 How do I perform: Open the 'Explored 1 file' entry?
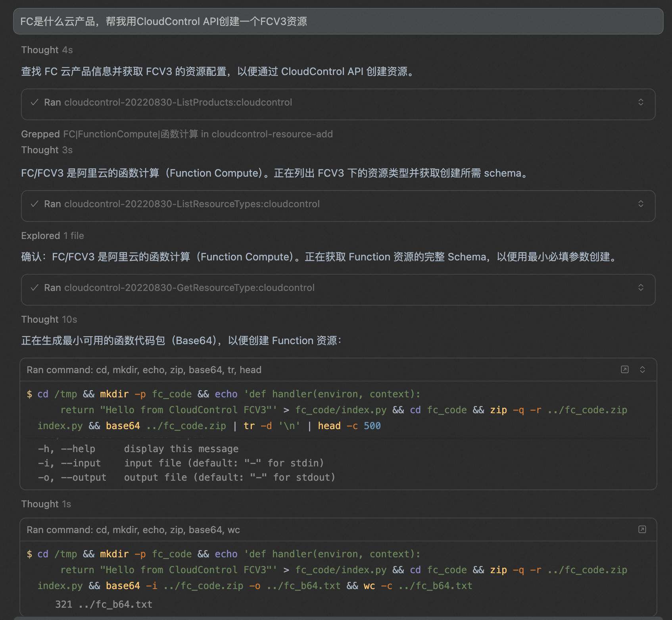tap(52, 236)
